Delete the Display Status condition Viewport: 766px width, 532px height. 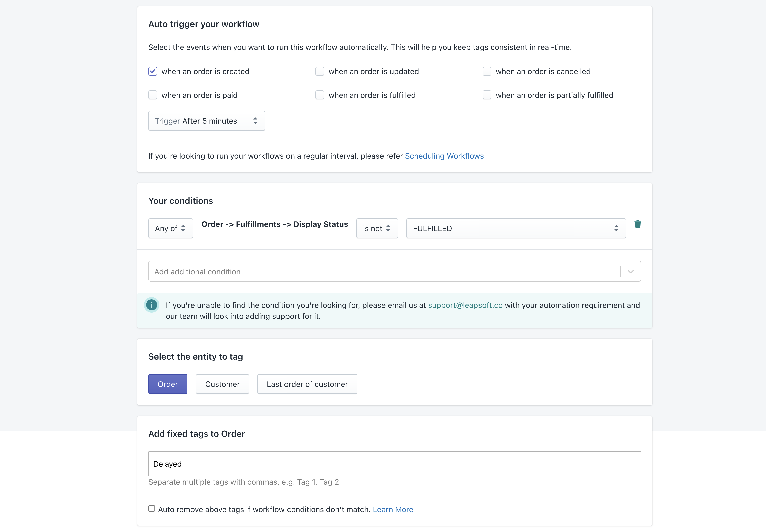(x=638, y=224)
